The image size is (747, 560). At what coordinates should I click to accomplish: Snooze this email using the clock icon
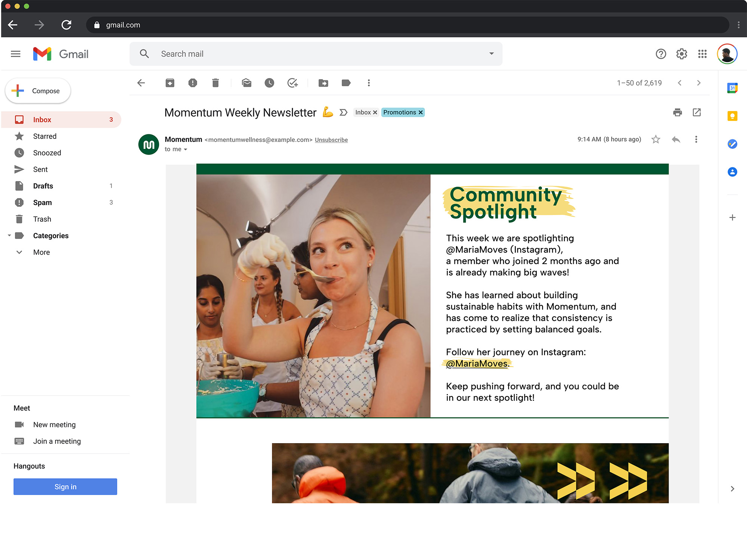pyautogui.click(x=269, y=83)
